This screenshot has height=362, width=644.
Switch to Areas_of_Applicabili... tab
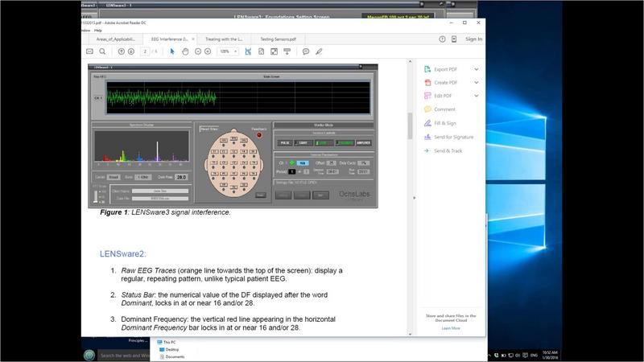pyautogui.click(x=115, y=39)
